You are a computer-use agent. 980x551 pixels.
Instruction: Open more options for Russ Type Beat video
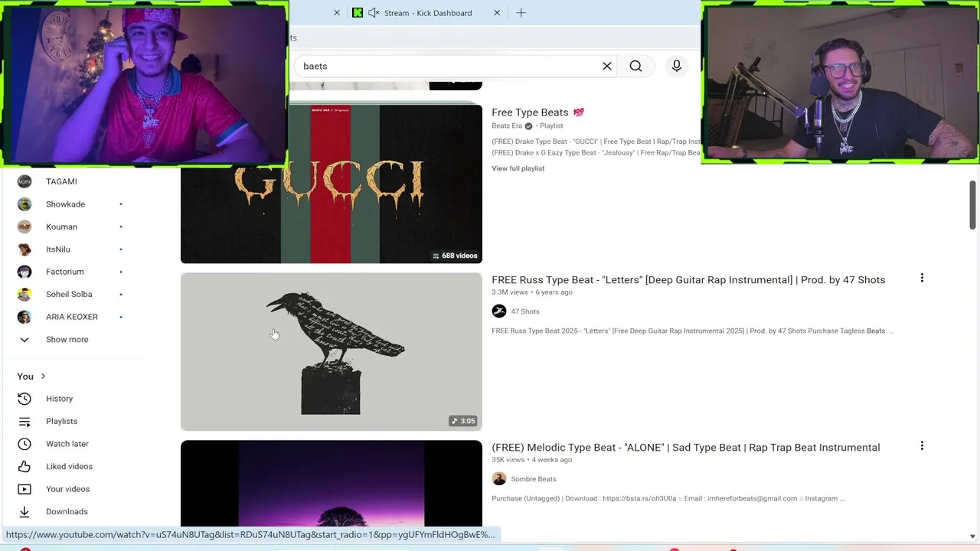pos(922,278)
